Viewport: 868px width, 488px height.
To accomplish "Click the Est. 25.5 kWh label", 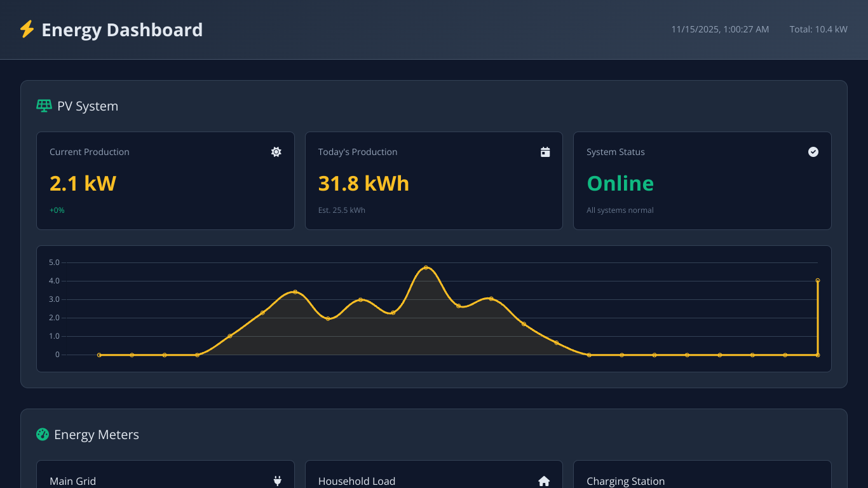I will pos(342,210).
